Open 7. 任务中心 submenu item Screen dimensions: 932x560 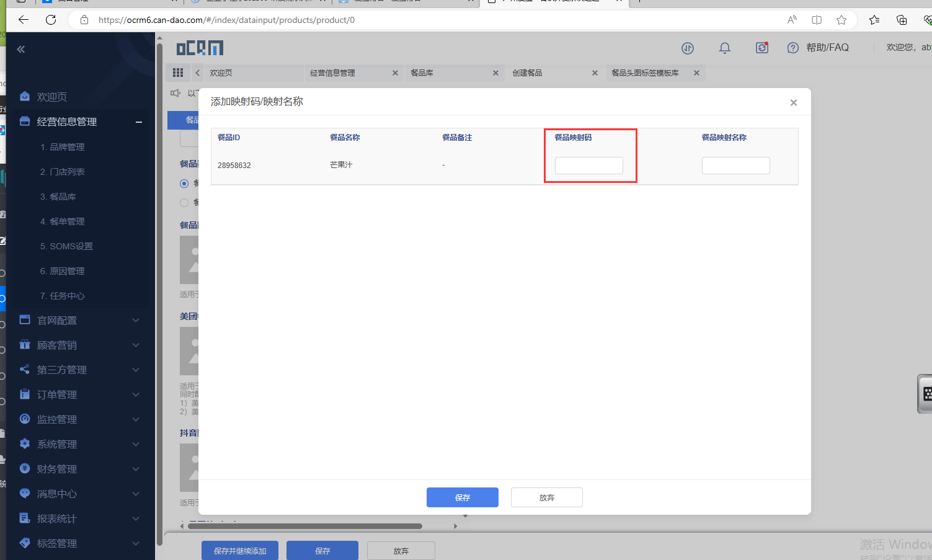(x=63, y=296)
